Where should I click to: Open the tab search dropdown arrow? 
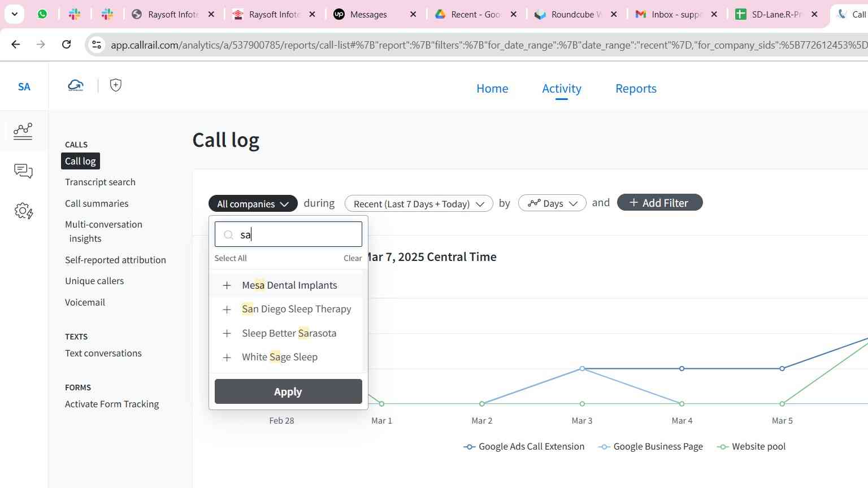[x=15, y=14]
